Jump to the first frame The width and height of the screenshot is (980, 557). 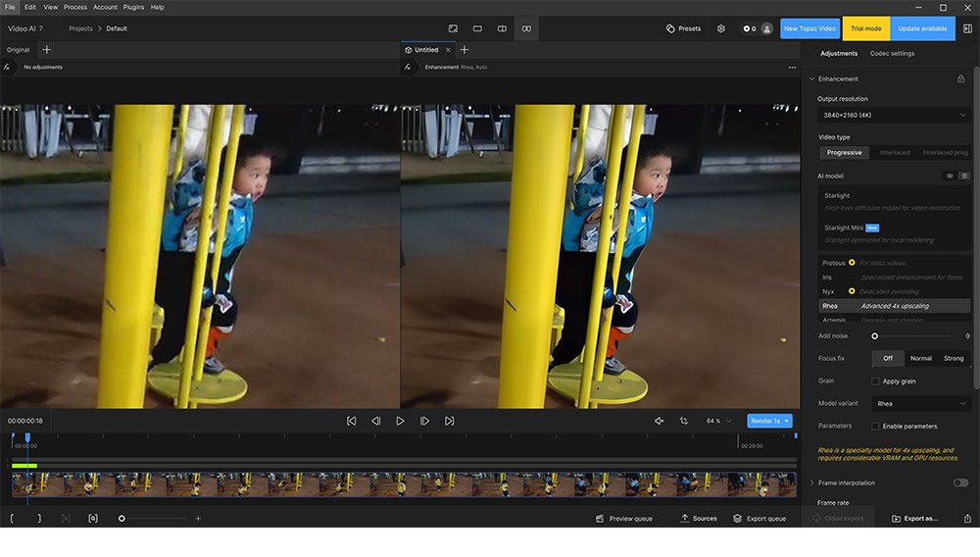pyautogui.click(x=351, y=421)
